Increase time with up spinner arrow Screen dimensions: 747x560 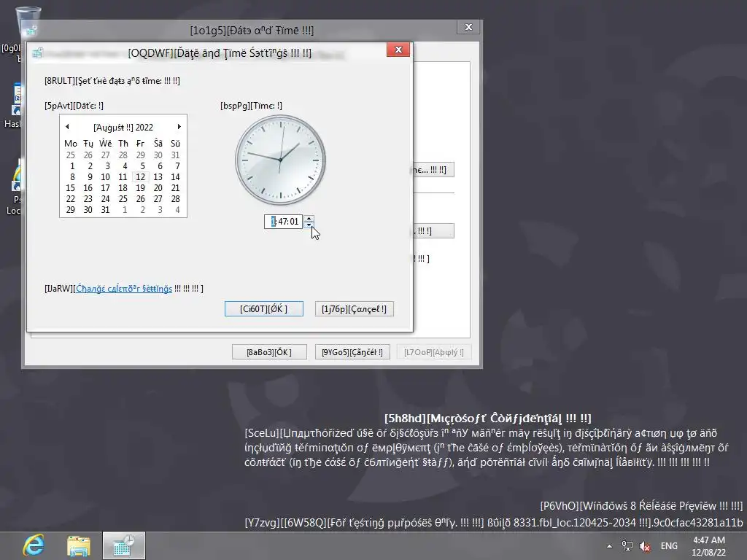(309, 219)
